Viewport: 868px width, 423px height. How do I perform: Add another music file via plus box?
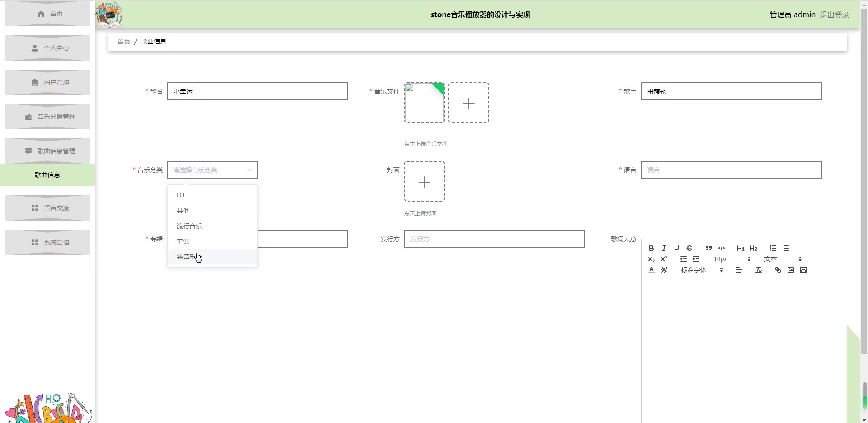click(x=469, y=103)
